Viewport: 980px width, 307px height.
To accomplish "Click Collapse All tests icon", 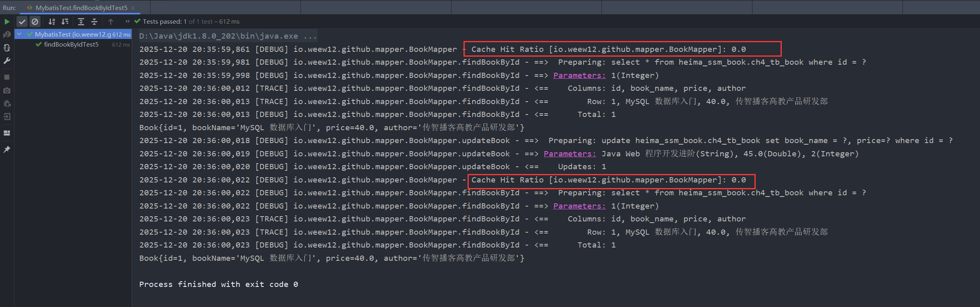I will [94, 22].
